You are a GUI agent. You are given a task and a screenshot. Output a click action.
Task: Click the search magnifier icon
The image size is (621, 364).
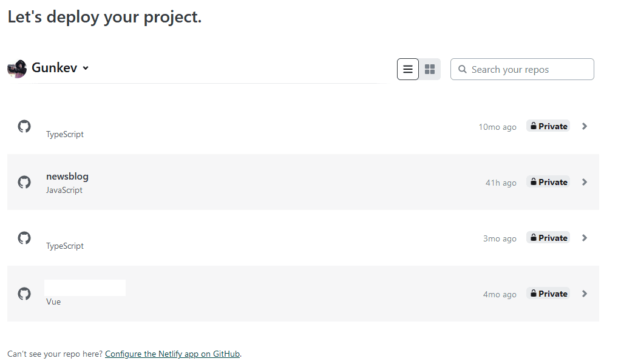[x=463, y=69]
